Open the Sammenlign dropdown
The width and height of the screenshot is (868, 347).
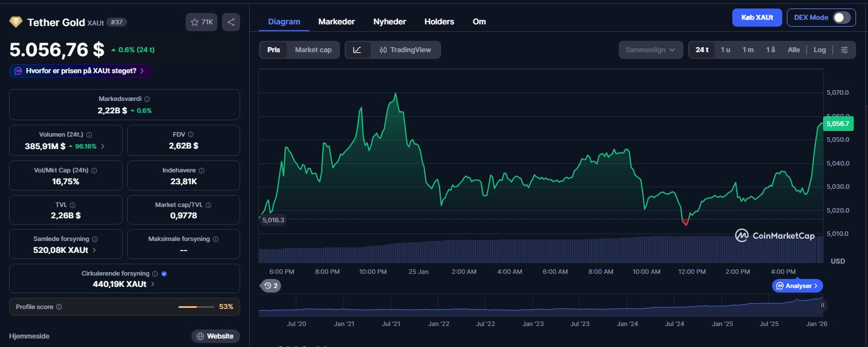pos(651,50)
